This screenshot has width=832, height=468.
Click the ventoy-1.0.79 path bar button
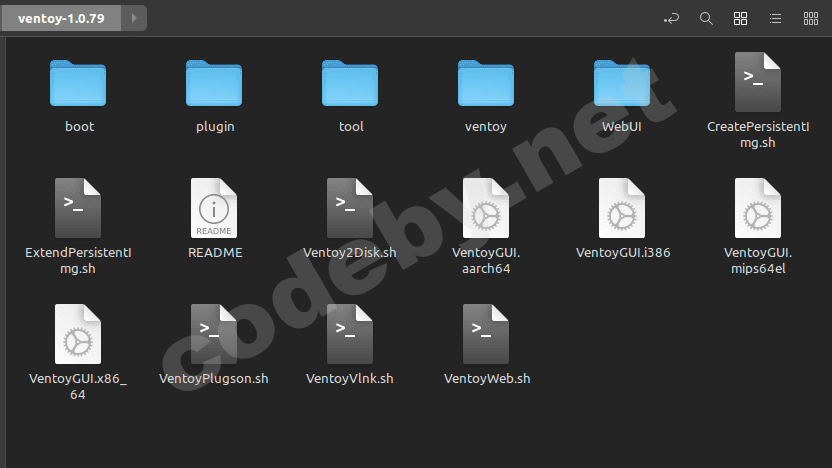click(x=61, y=19)
